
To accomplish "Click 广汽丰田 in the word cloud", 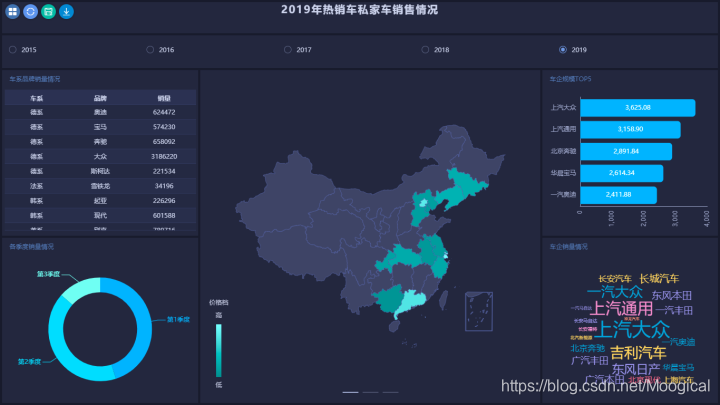I will tap(590, 360).
